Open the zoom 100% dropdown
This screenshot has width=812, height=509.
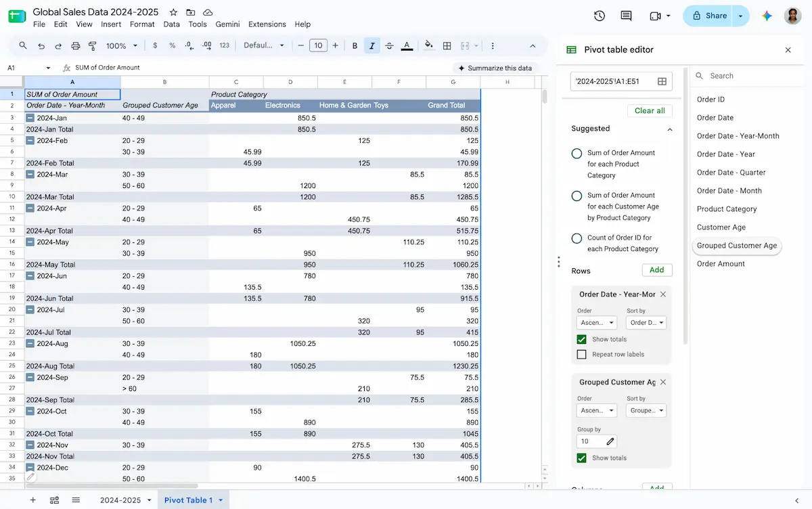click(x=122, y=45)
